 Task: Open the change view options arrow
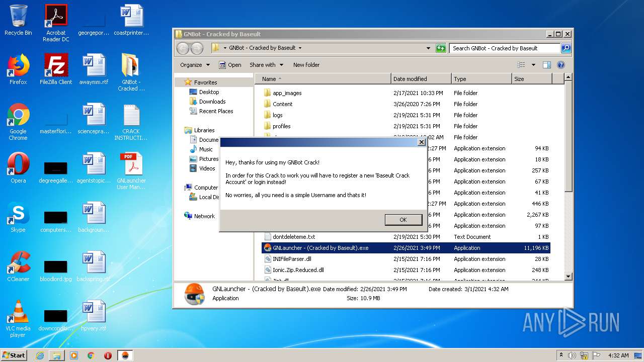[533, 65]
